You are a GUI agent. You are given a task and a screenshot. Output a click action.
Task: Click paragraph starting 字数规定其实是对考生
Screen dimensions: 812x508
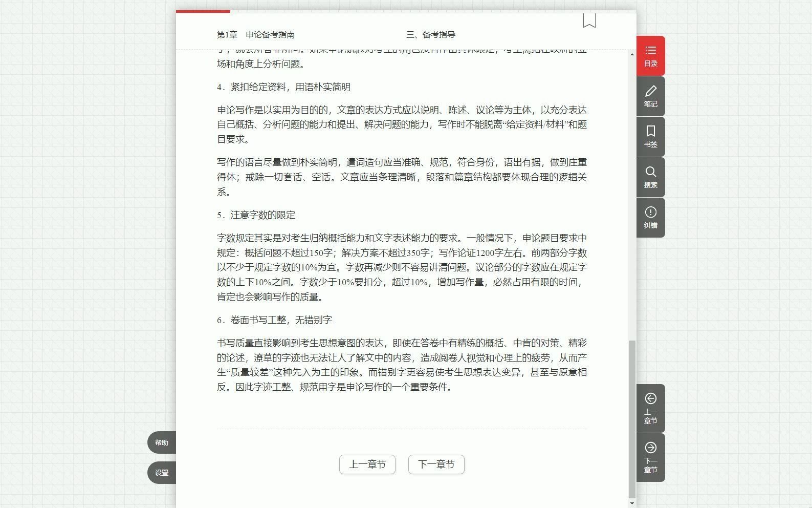(x=402, y=267)
